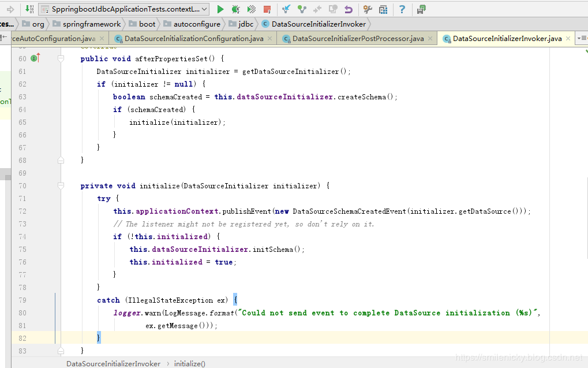Viewport: 588px width, 368px height.
Task: Stop the running process
Action: click(x=267, y=9)
